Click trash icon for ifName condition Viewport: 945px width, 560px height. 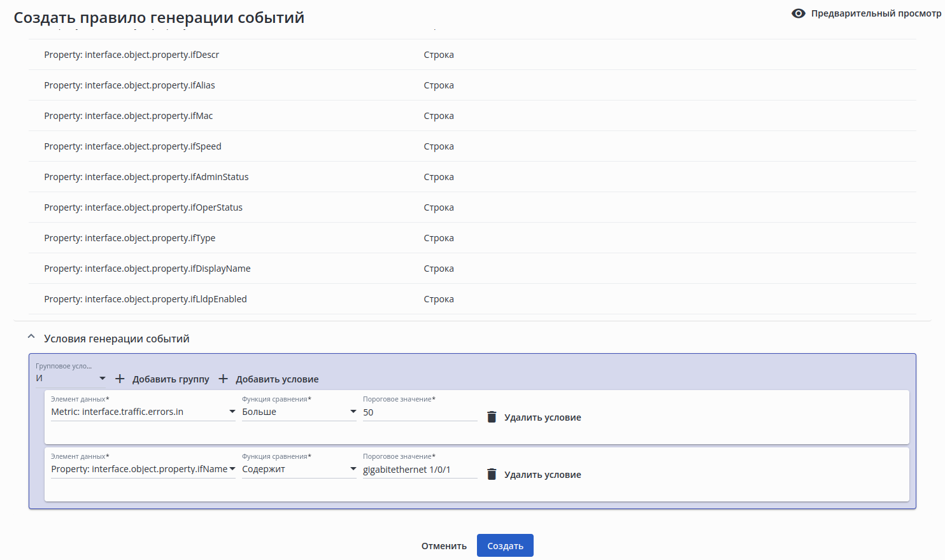(492, 474)
